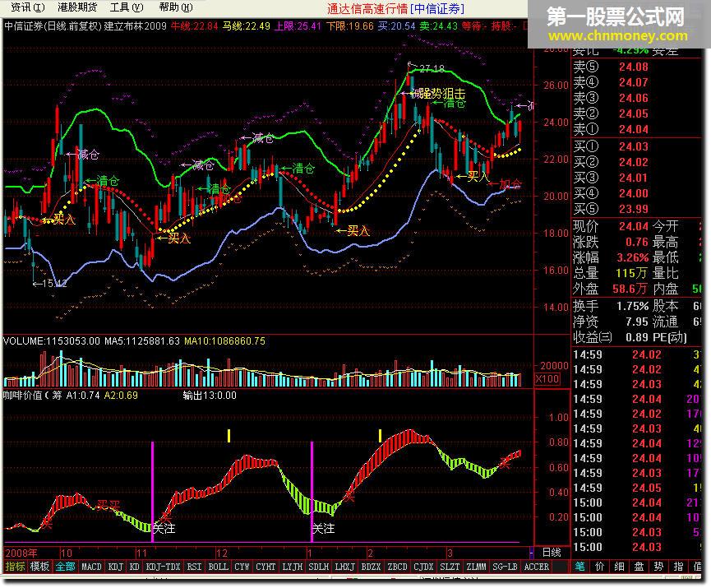Click the 加仓 signal on chart
Image resolution: width=711 pixels, height=588 pixels.
point(510,183)
